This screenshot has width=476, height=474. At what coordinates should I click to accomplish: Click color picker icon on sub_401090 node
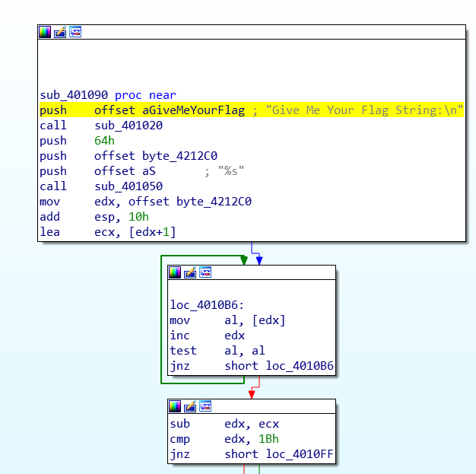pyautogui.click(x=45, y=32)
